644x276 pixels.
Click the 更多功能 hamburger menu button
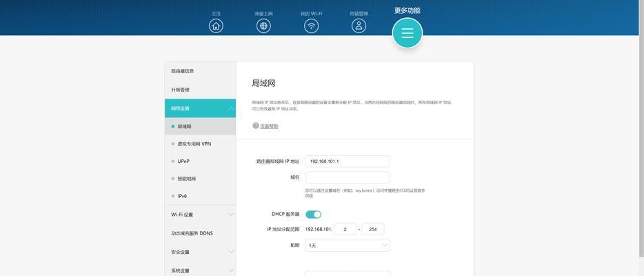(x=407, y=33)
